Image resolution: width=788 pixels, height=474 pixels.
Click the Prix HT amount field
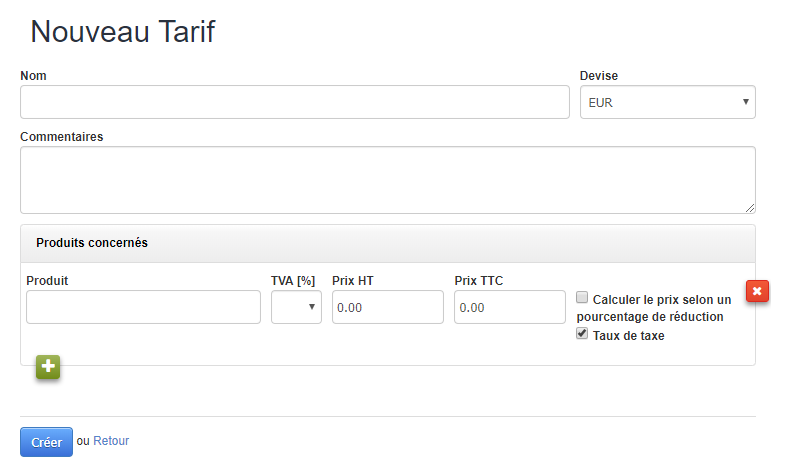(387, 307)
